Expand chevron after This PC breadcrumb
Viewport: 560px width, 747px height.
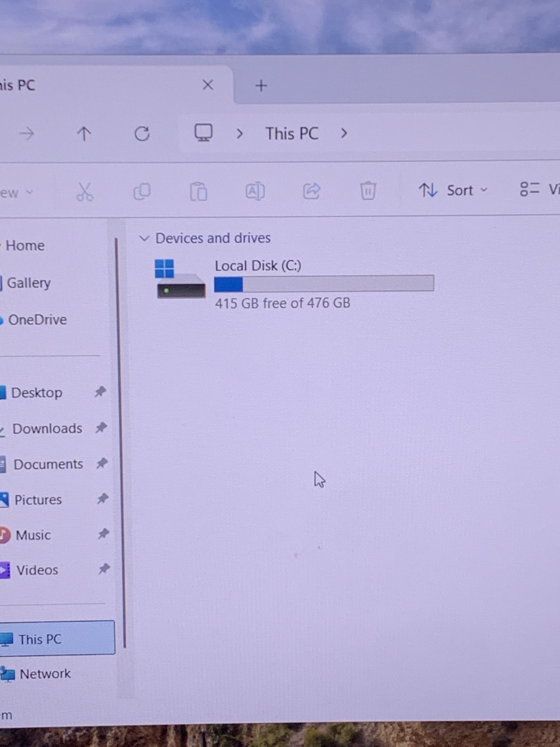coord(344,134)
